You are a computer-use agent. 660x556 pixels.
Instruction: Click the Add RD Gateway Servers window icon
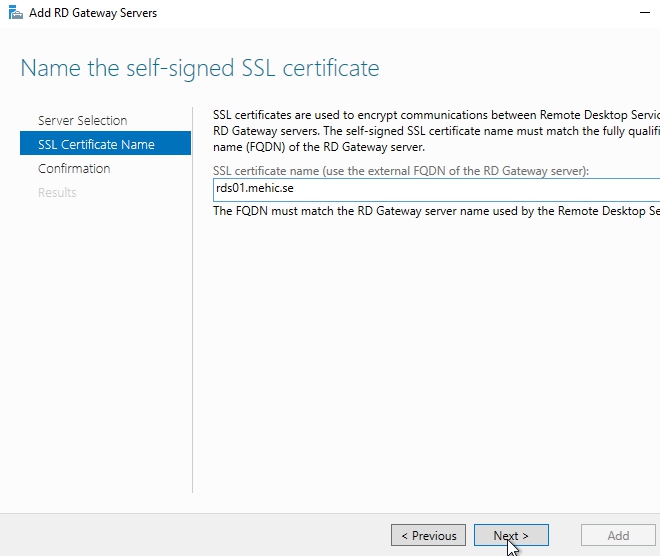click(16, 13)
